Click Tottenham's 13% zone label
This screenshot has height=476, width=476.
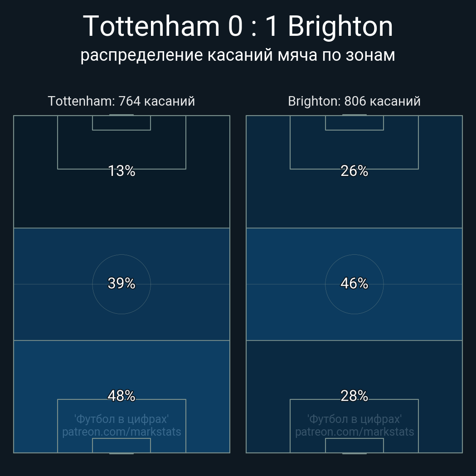(x=121, y=171)
